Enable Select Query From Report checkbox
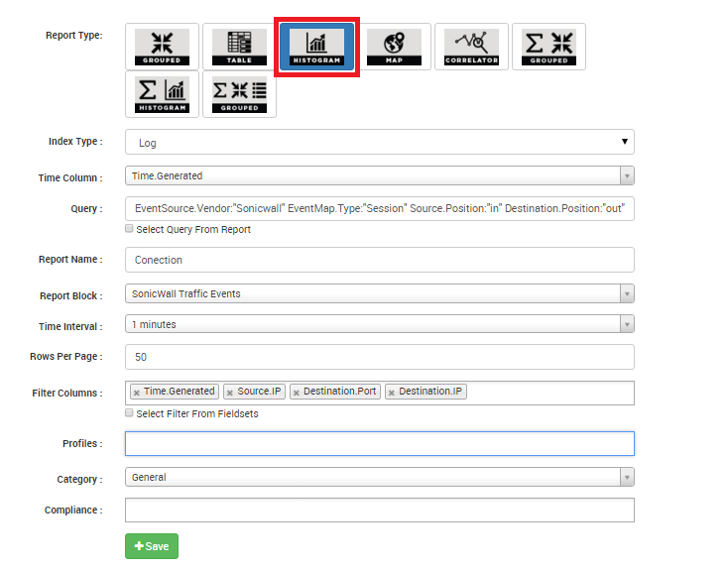 click(x=129, y=228)
